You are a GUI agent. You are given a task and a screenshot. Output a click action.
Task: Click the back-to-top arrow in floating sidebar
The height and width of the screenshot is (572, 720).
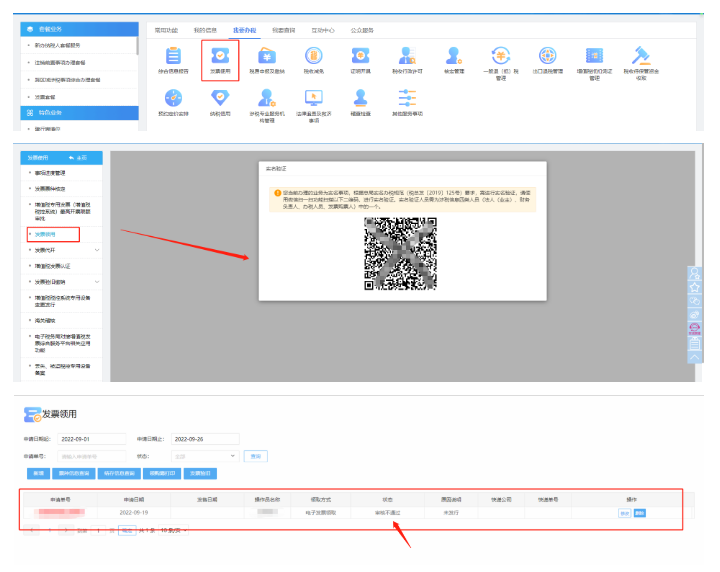pos(695,357)
